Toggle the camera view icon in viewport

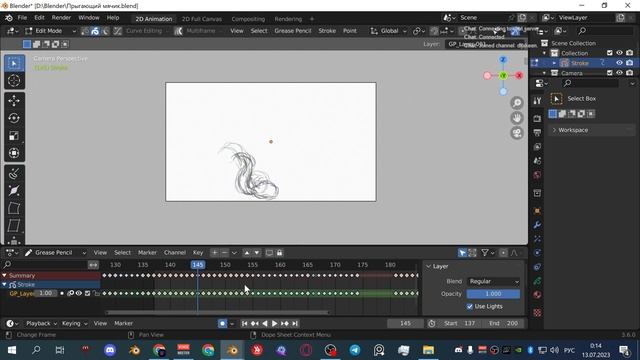click(x=517, y=133)
